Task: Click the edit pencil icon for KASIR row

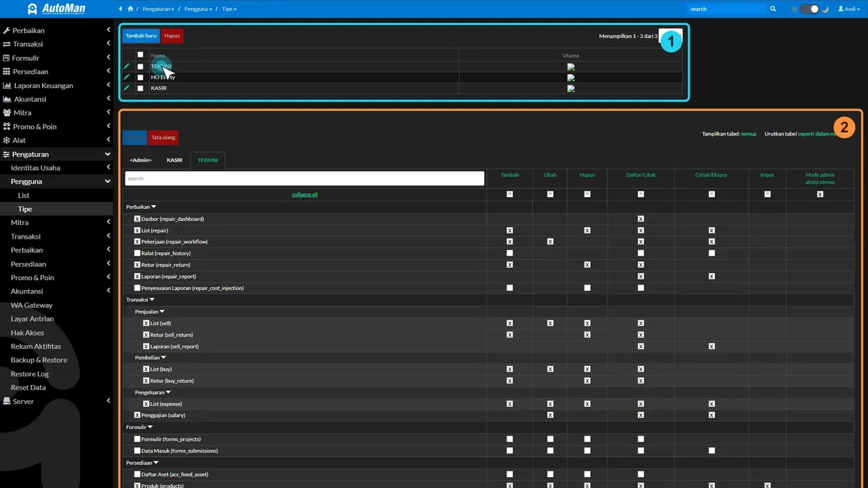Action: pyautogui.click(x=126, y=88)
